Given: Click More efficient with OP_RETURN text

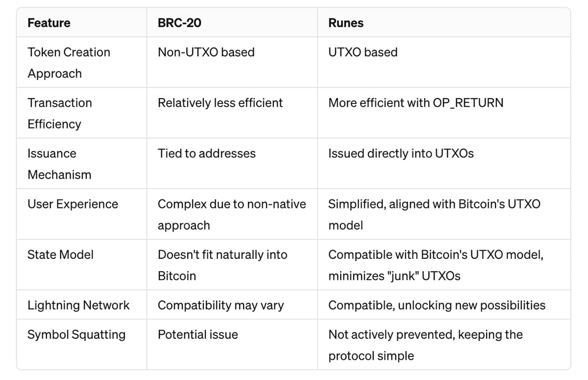Looking at the screenshot, I should (416, 103).
